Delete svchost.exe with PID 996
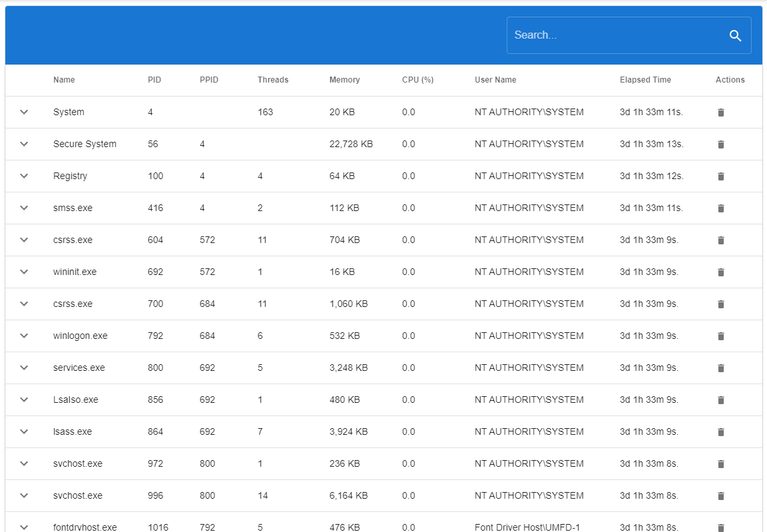 (720, 495)
